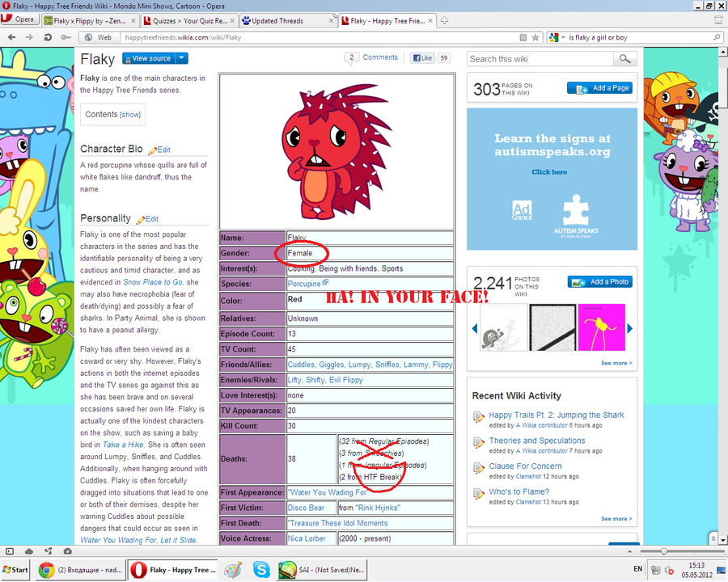This screenshot has height=582, width=728.
Task: Toggle the Opera panels icon in status bar
Action: pos(9,551)
